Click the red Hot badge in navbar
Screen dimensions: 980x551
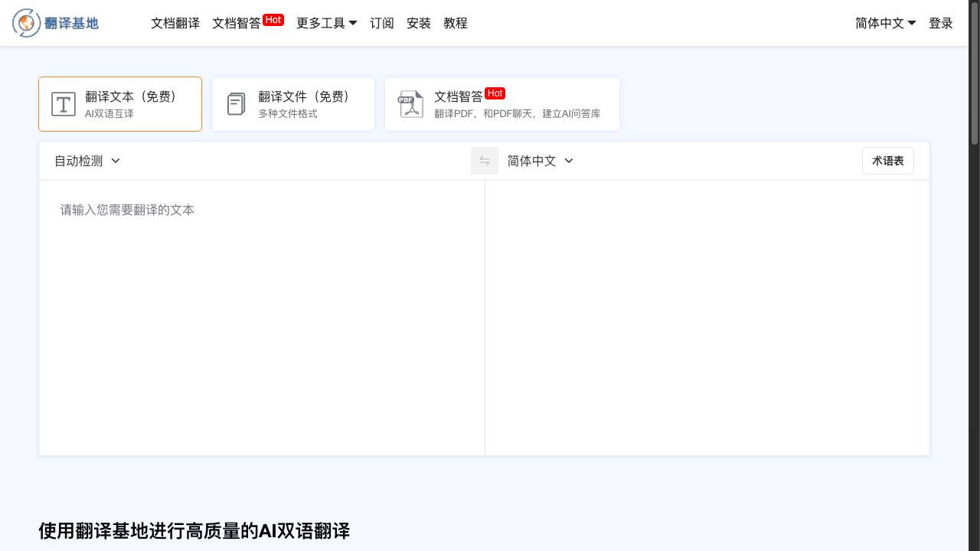tap(273, 20)
